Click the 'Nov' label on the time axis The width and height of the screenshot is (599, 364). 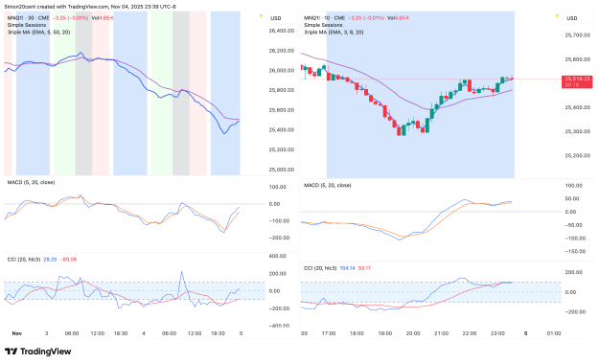click(x=16, y=333)
